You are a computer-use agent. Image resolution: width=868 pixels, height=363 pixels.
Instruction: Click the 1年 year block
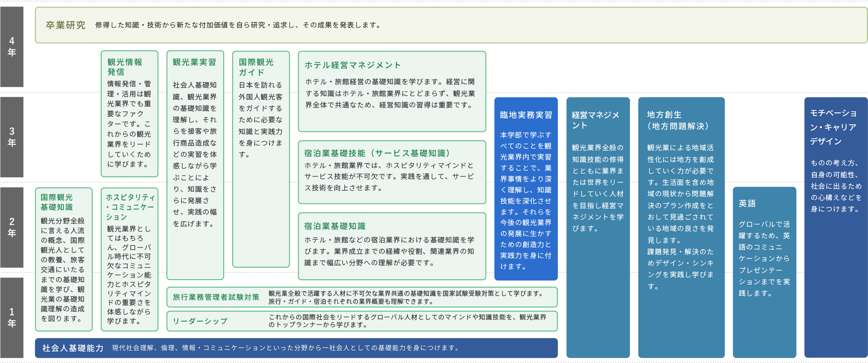(x=12, y=318)
